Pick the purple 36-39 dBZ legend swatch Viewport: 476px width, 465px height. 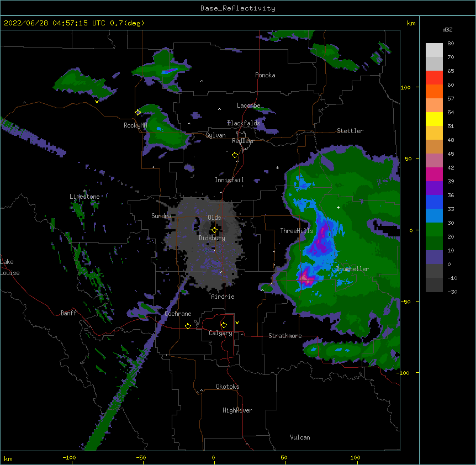(434, 188)
